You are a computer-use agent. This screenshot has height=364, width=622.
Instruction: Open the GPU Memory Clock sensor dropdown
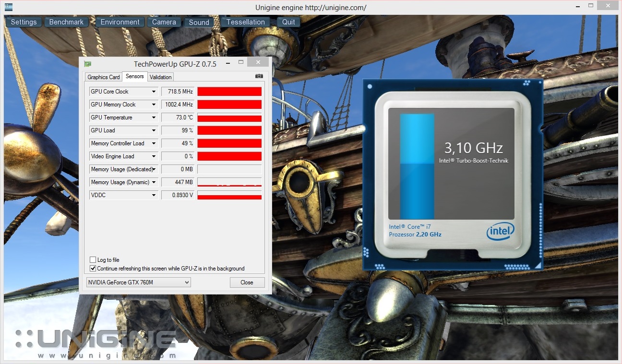[x=154, y=105]
